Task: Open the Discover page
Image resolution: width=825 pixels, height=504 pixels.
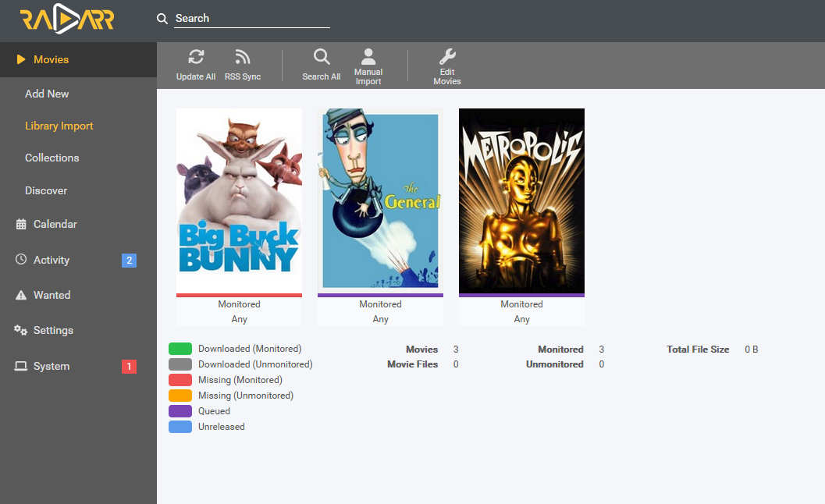Action: click(46, 190)
